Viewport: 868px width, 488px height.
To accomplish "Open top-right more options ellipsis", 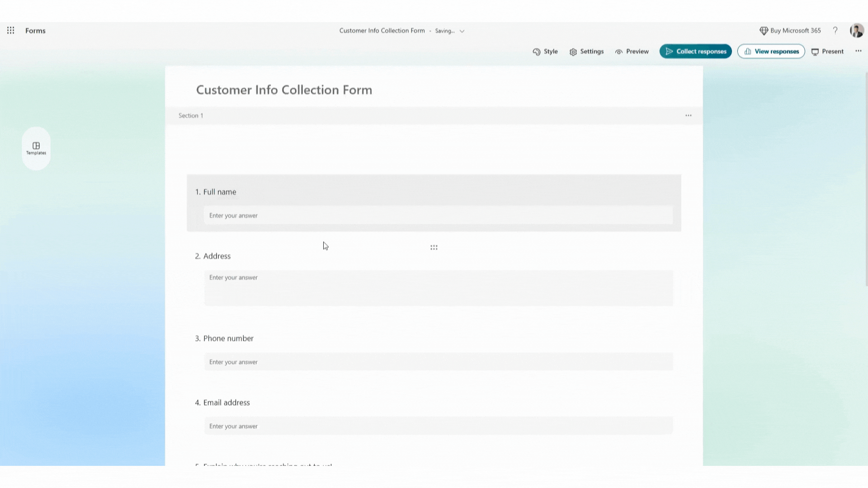I will pyautogui.click(x=858, y=51).
